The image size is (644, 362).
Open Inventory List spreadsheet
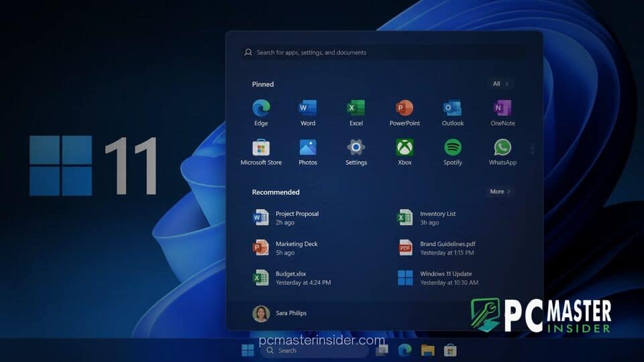[x=427, y=217]
